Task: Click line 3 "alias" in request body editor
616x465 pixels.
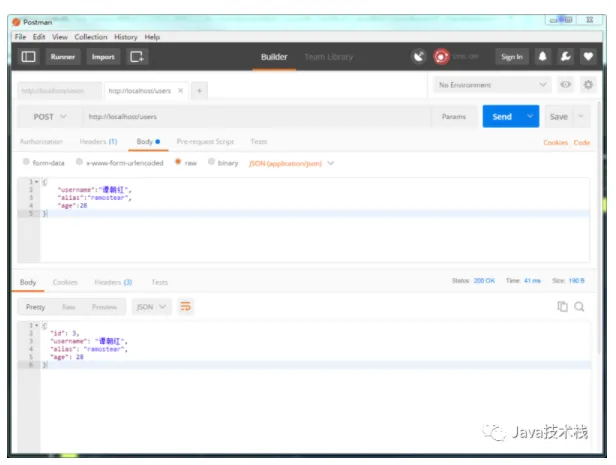Action: 94,198
